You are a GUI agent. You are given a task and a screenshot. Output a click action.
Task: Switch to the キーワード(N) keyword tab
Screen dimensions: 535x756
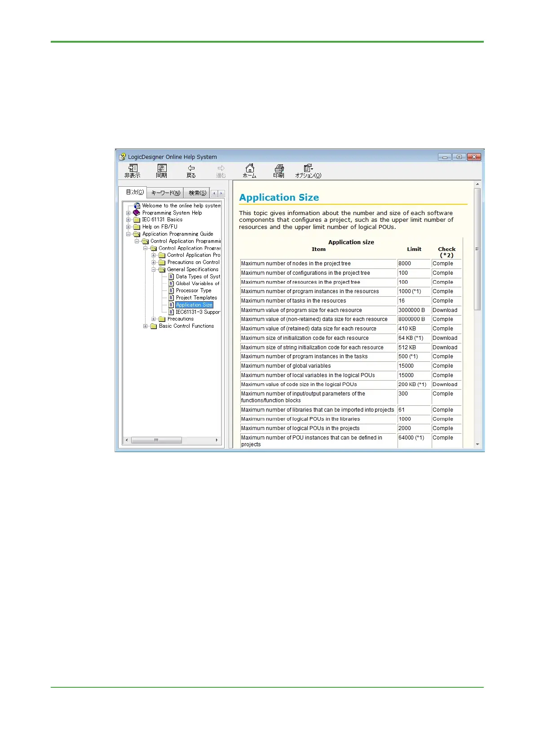165,193
